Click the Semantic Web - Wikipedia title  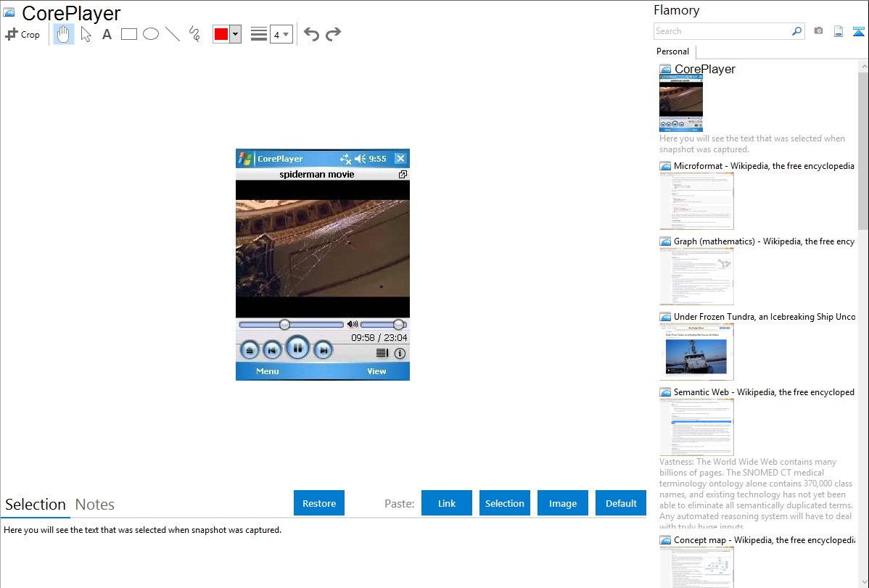pos(764,392)
